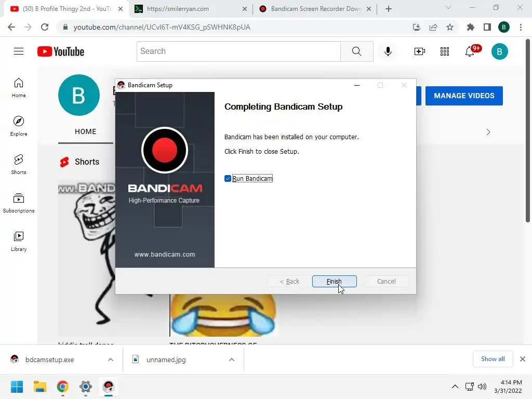Click the large channel B avatar
Screen dimensions: 532x399
[x=79, y=95]
